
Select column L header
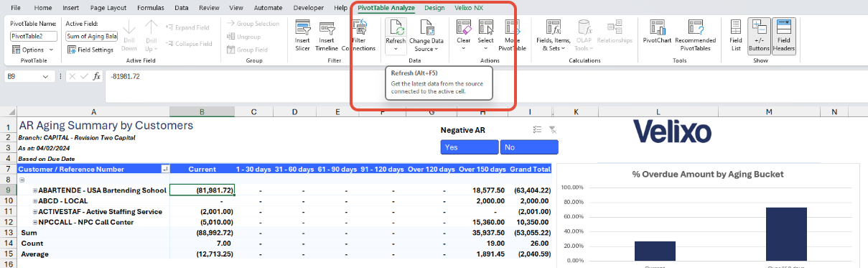click(x=658, y=111)
